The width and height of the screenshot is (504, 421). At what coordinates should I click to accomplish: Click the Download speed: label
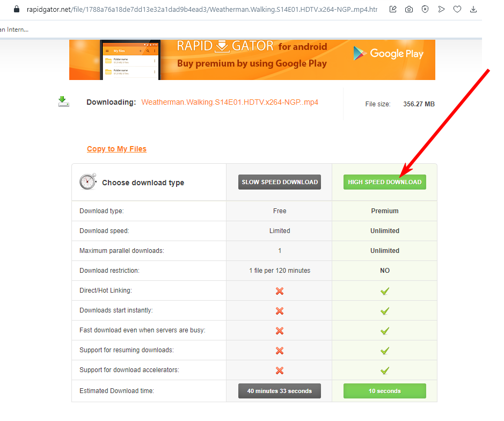coord(104,231)
